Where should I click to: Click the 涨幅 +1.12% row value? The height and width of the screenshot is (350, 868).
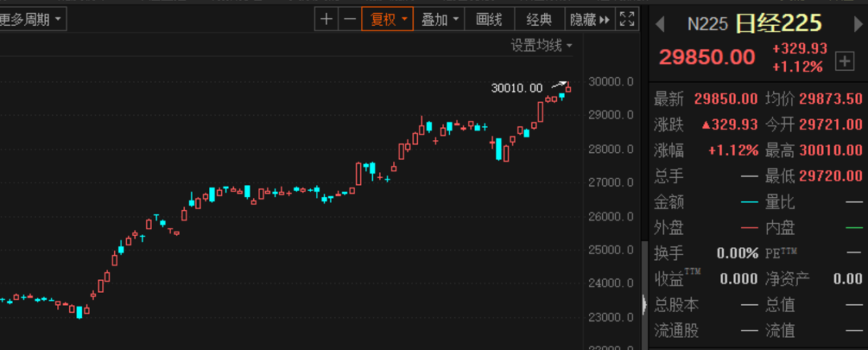(733, 150)
